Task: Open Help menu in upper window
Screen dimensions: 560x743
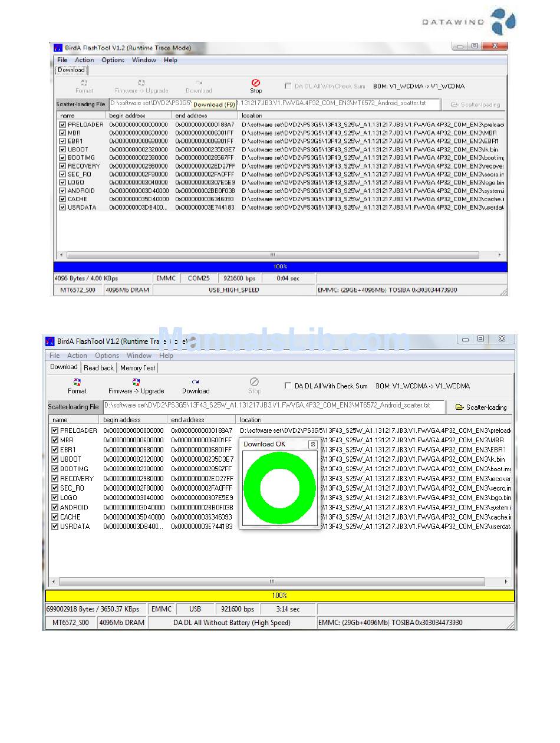Action: tap(170, 60)
